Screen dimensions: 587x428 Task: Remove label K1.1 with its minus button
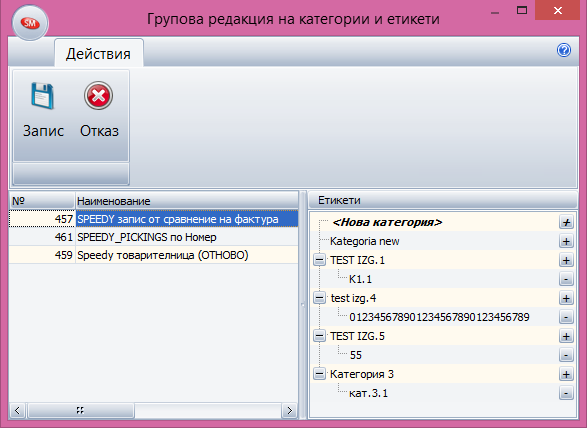click(566, 279)
